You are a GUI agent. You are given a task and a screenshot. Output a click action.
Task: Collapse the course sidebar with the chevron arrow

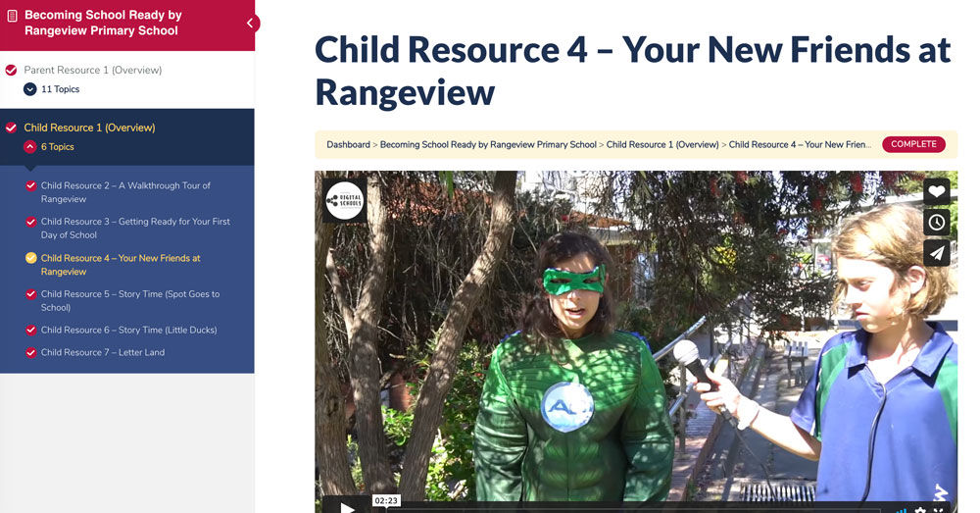tap(250, 24)
